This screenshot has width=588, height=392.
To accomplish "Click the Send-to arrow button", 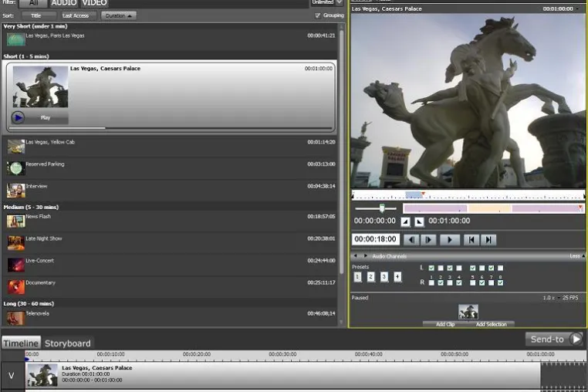I will 576,339.
